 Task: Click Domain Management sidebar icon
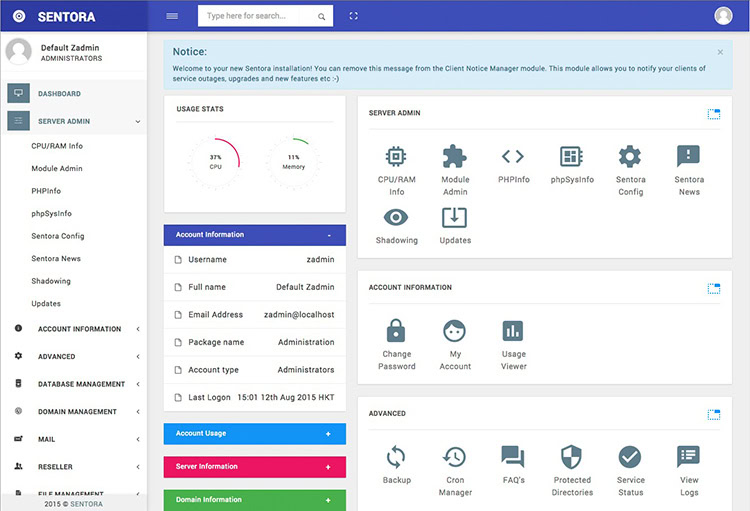(x=18, y=411)
